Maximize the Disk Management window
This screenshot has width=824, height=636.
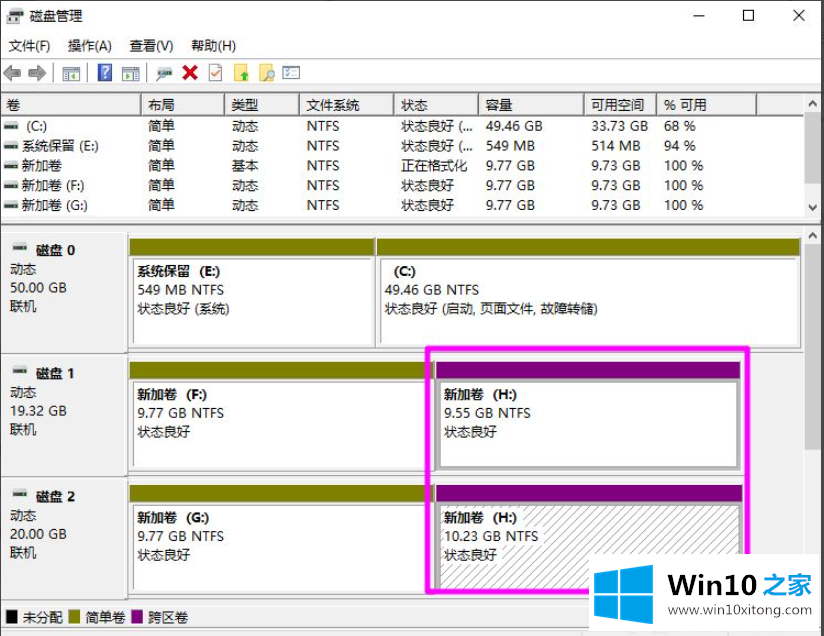748,16
